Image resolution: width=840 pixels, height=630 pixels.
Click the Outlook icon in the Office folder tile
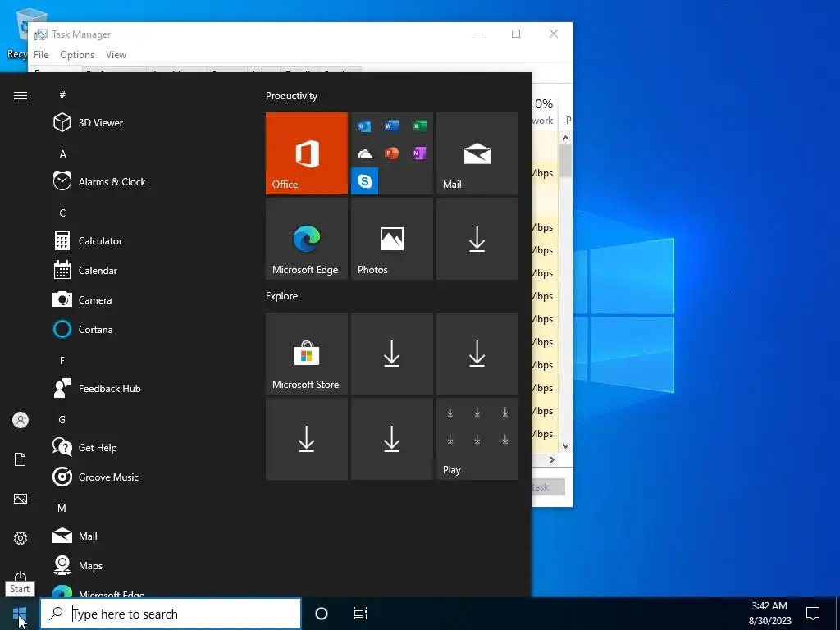click(x=364, y=126)
